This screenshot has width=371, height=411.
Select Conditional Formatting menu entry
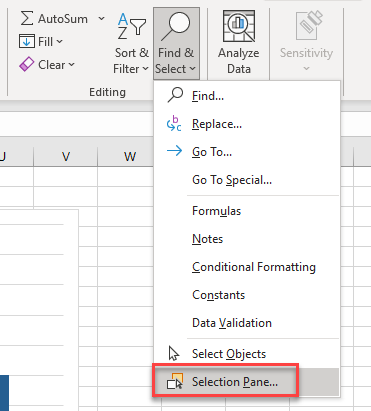point(247,267)
